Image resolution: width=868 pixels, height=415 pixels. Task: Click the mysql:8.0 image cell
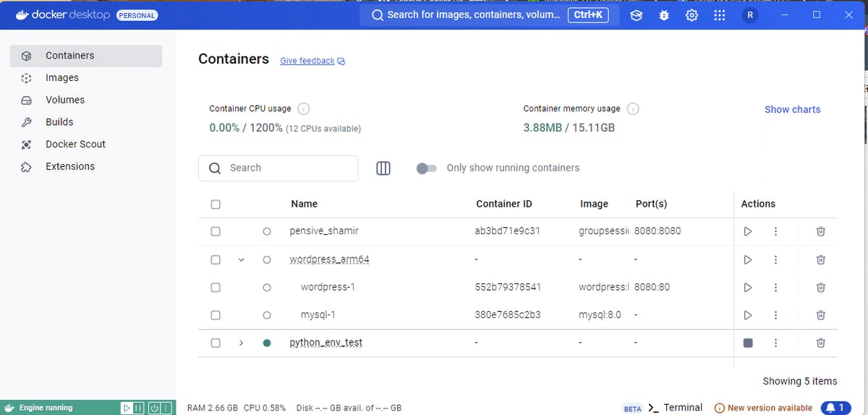pos(600,315)
